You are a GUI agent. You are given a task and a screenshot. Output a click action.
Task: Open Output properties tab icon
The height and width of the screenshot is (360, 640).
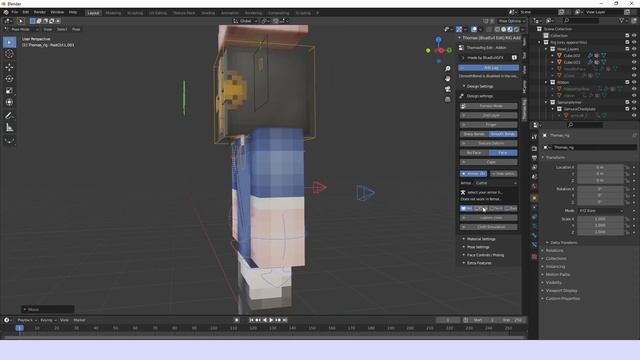[x=534, y=158]
